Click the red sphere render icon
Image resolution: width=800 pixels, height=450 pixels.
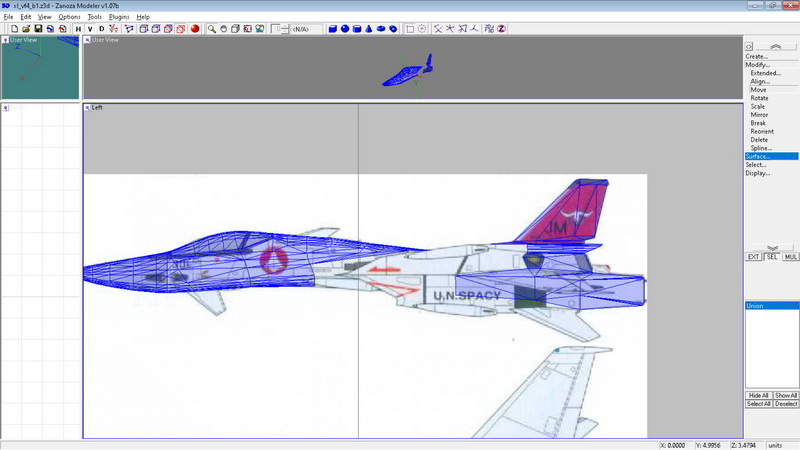[195, 29]
